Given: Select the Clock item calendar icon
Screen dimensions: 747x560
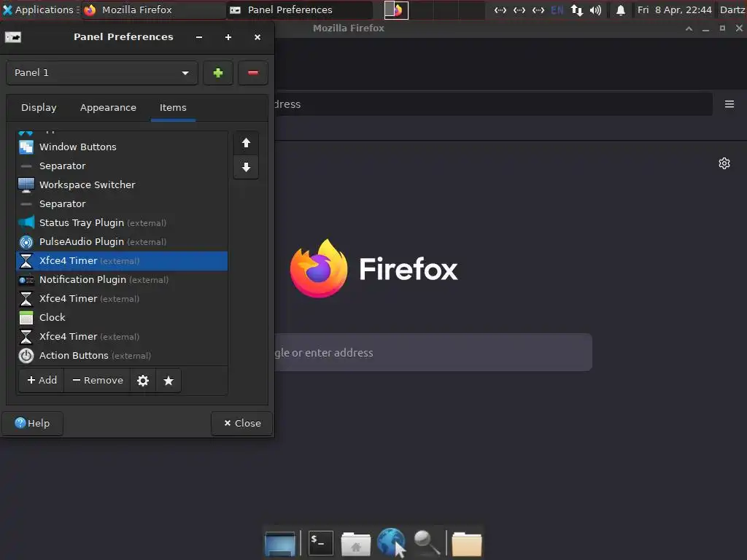Looking at the screenshot, I should click(26, 318).
